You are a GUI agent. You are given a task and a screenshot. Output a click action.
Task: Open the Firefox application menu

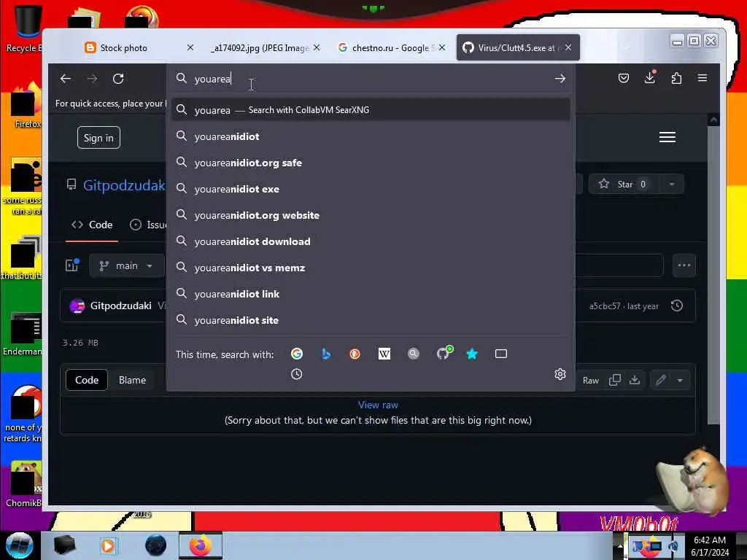703,78
